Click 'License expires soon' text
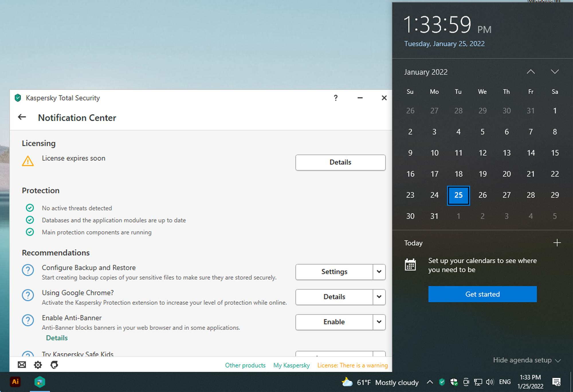Image resolution: width=573 pixels, height=392 pixels. [x=74, y=158]
